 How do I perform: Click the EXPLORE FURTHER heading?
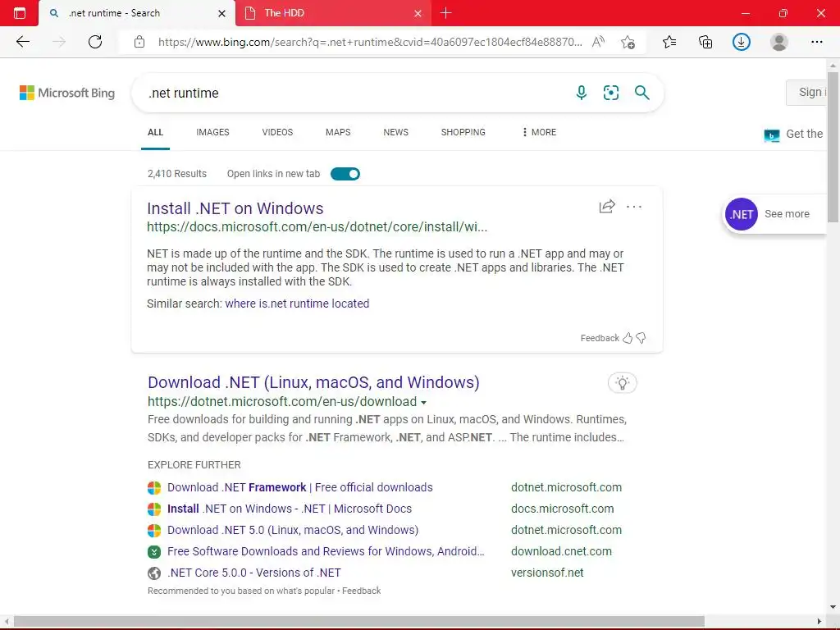(194, 465)
